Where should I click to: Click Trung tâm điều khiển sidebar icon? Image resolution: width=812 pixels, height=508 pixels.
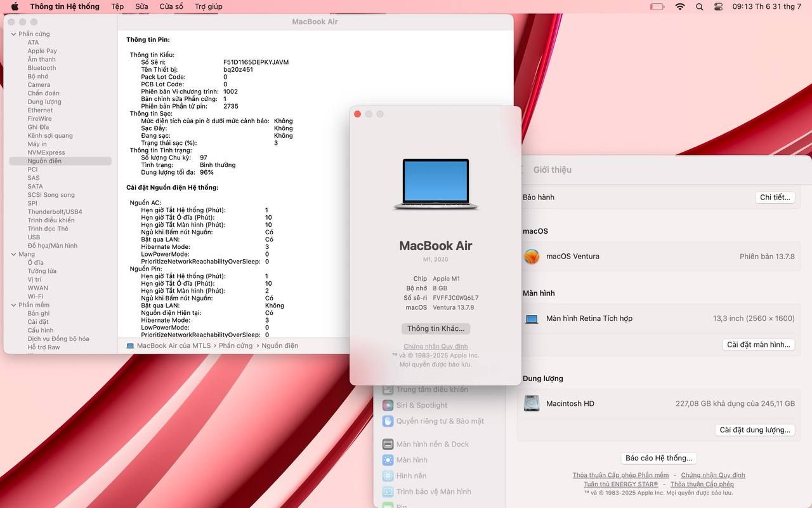coord(388,389)
